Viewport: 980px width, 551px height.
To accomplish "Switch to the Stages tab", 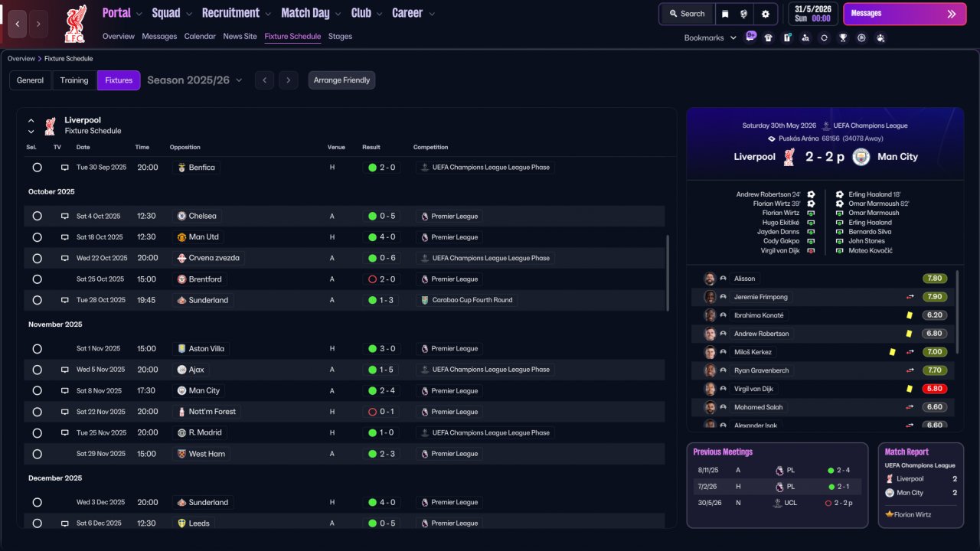I will (340, 37).
